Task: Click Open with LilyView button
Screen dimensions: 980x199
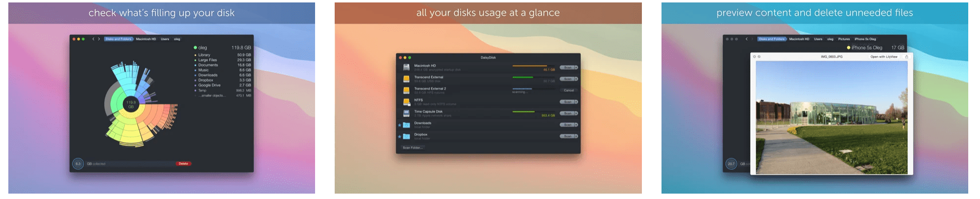Action: (883, 57)
